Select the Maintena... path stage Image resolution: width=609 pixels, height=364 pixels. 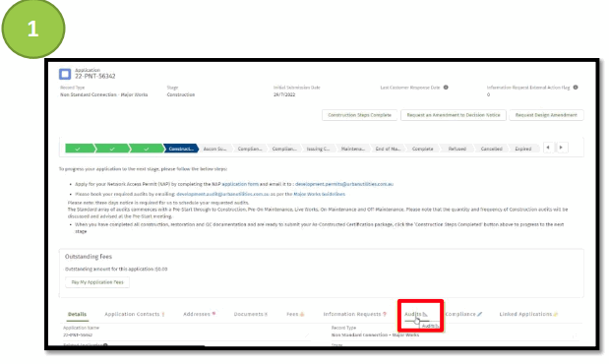[352, 149]
